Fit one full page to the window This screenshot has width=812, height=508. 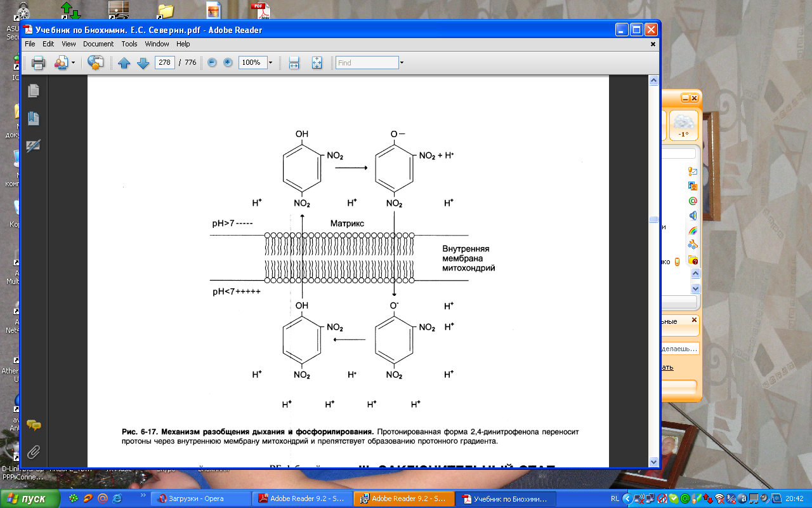point(317,62)
